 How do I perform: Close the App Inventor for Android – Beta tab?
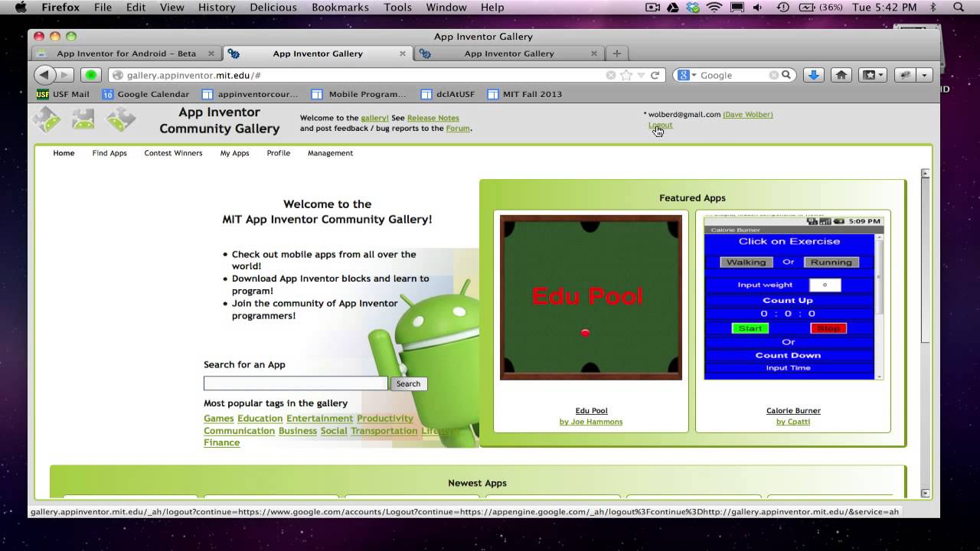point(211,54)
